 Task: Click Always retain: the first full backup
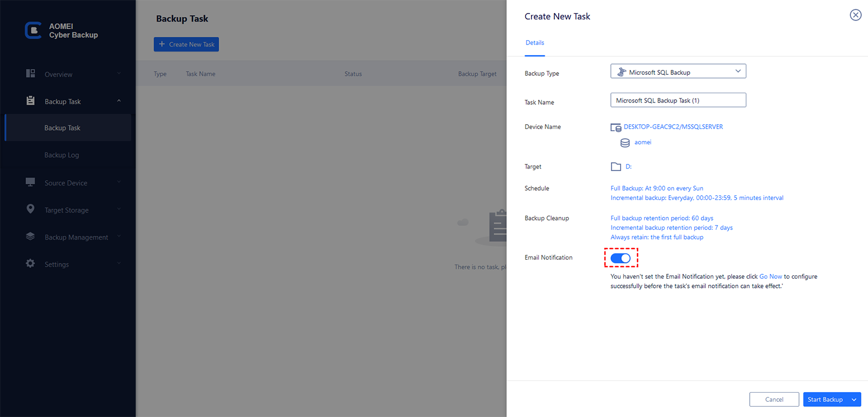pyautogui.click(x=657, y=237)
